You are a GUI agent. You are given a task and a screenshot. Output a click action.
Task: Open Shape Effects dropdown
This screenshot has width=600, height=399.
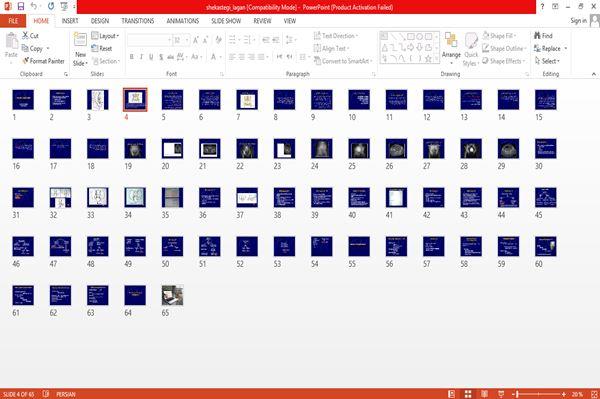tap(504, 61)
